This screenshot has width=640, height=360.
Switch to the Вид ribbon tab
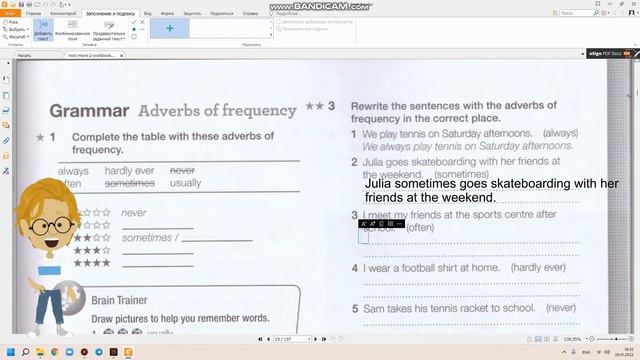(148, 13)
